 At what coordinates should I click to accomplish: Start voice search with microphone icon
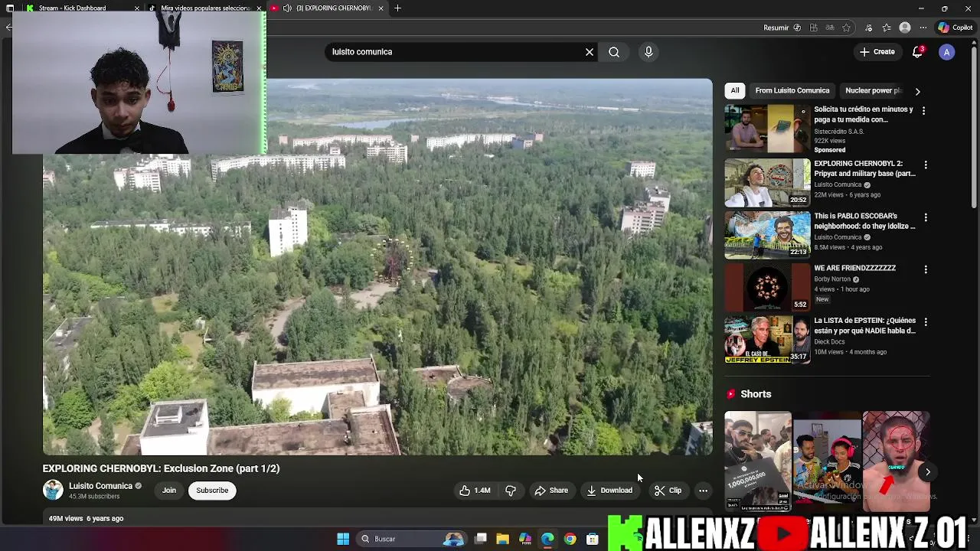[648, 52]
